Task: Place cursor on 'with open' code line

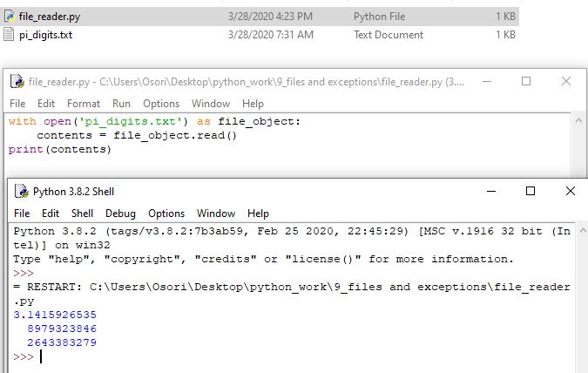Action: tap(154, 122)
